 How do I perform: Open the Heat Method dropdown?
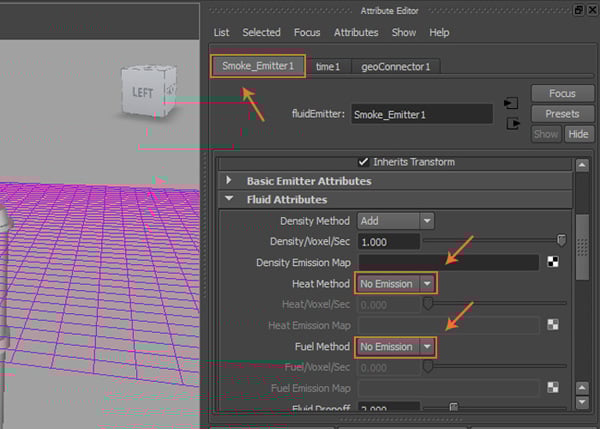click(x=396, y=283)
